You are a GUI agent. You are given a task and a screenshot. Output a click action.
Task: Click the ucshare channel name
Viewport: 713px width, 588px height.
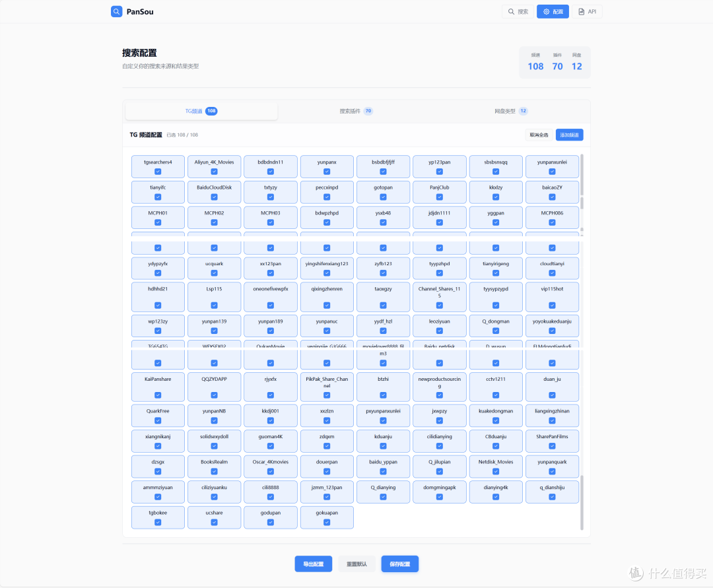[214, 513]
